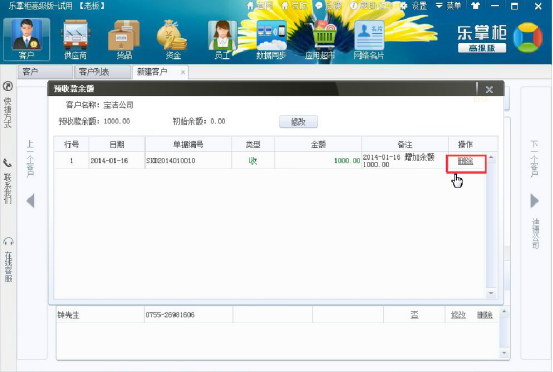Image resolution: width=553 pixels, height=372 pixels.
Task: Select the document number SKD2014010010 cell
Action: (x=188, y=161)
